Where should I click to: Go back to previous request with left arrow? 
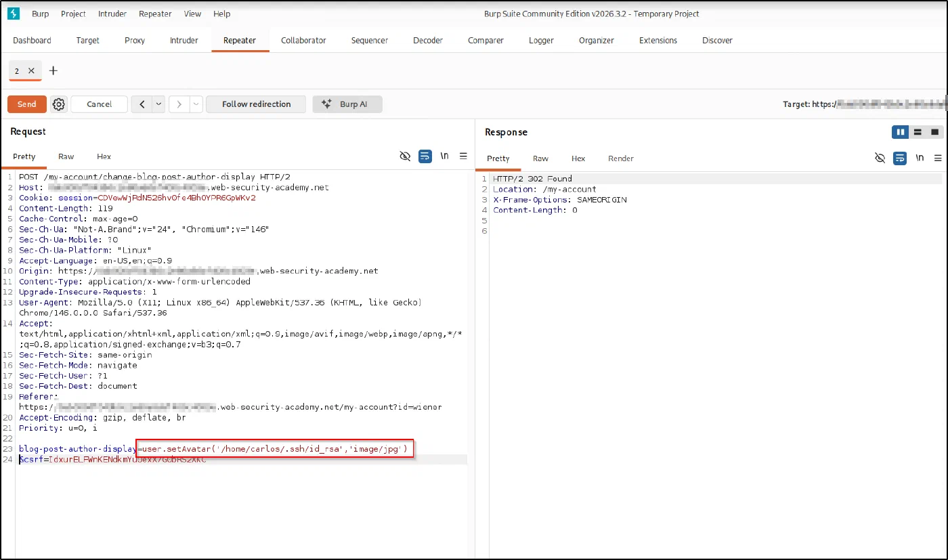click(142, 104)
